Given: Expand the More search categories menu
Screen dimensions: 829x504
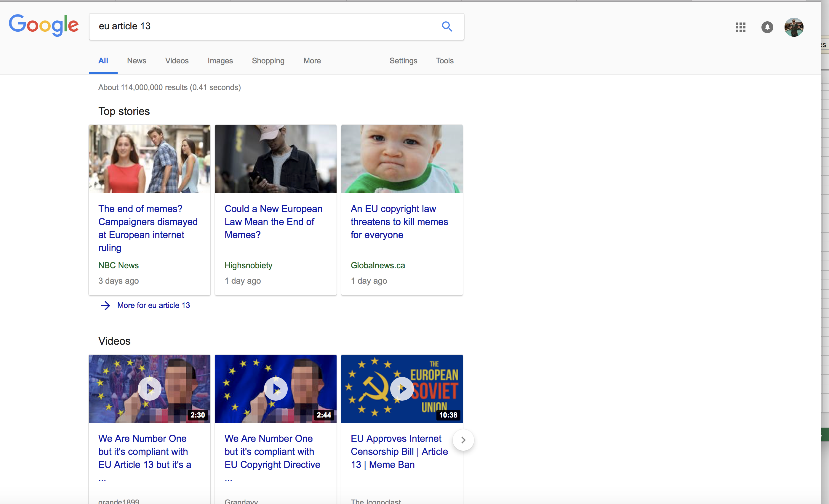Looking at the screenshot, I should tap(312, 61).
